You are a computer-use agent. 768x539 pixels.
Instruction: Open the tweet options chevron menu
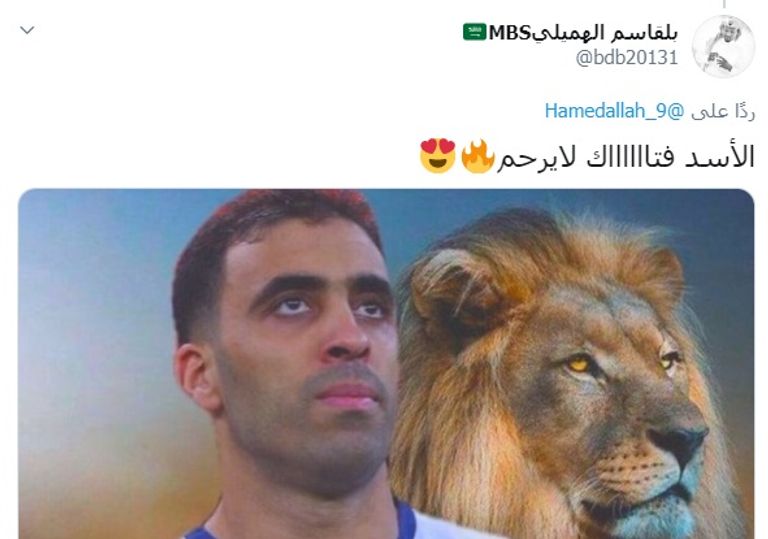(x=27, y=30)
